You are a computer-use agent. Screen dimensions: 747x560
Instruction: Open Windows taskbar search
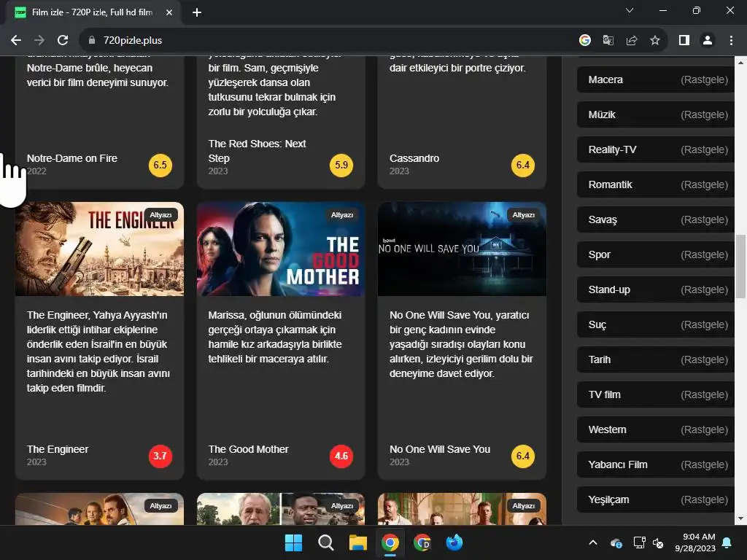pyautogui.click(x=326, y=542)
